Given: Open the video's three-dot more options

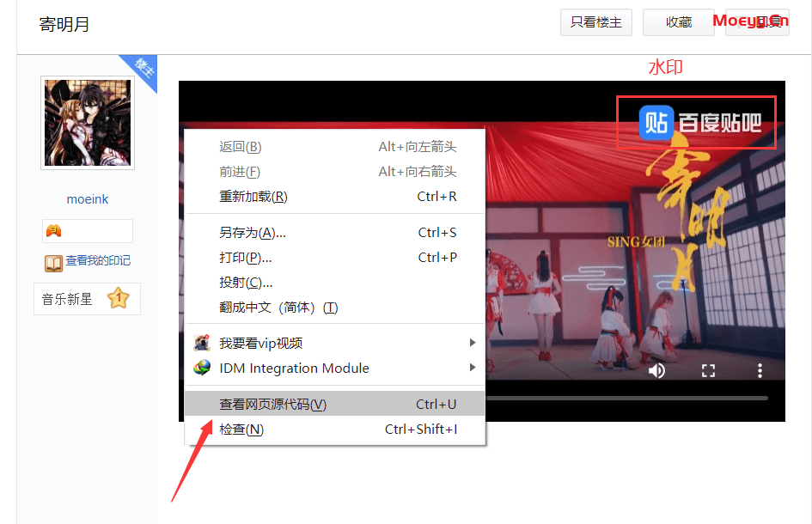Looking at the screenshot, I should (760, 370).
